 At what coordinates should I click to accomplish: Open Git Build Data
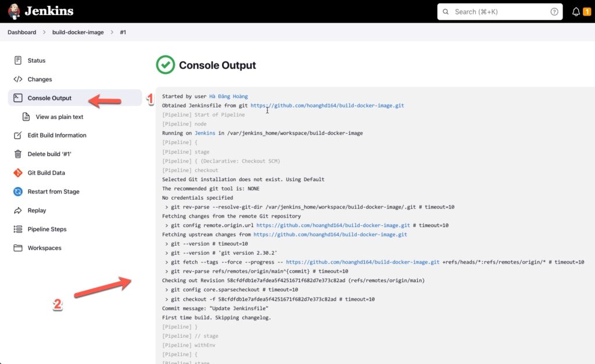(46, 173)
